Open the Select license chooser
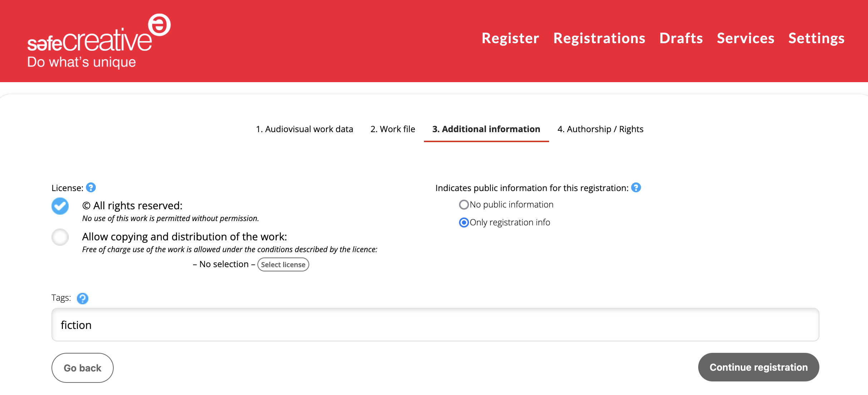Screen dimensions: 868x395 click(283, 265)
